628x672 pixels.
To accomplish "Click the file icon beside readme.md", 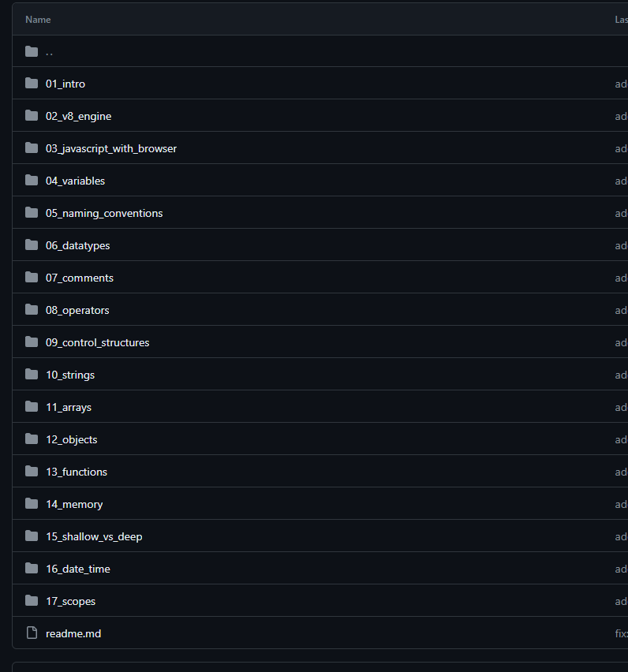I will coord(32,633).
